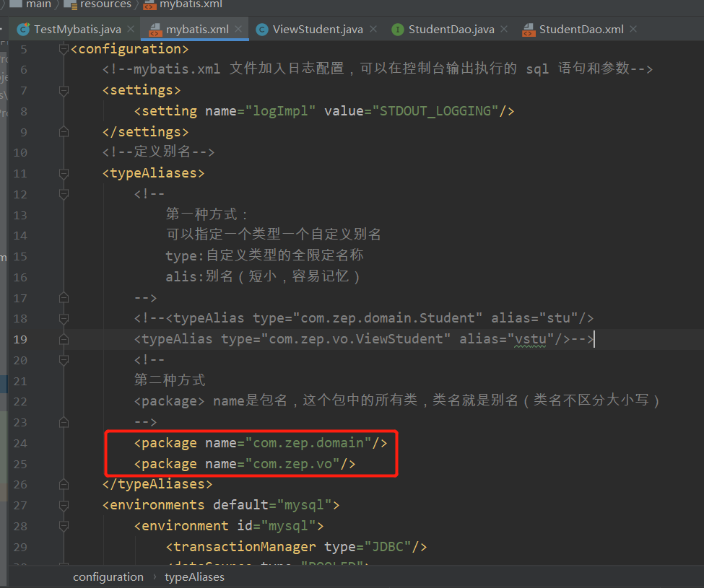Close the mybatis.xml tab
This screenshot has width=704, height=588.
coord(238,29)
